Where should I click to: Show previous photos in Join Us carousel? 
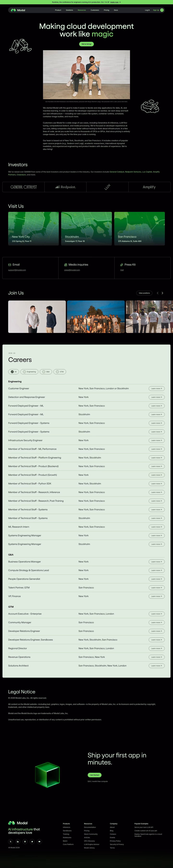(x=158, y=293)
